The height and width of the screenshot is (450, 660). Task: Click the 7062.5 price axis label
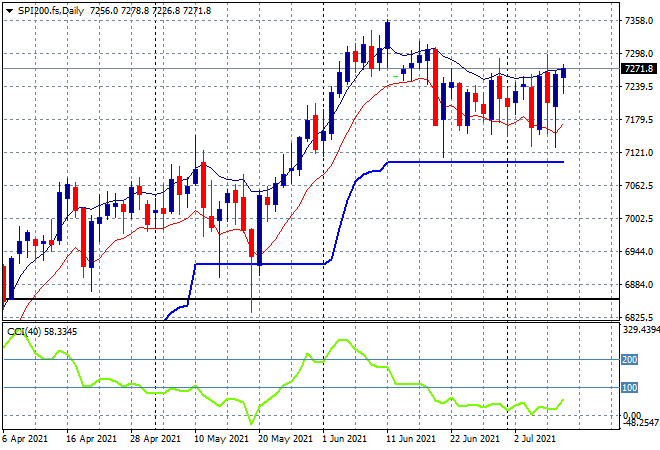pyautogui.click(x=639, y=186)
